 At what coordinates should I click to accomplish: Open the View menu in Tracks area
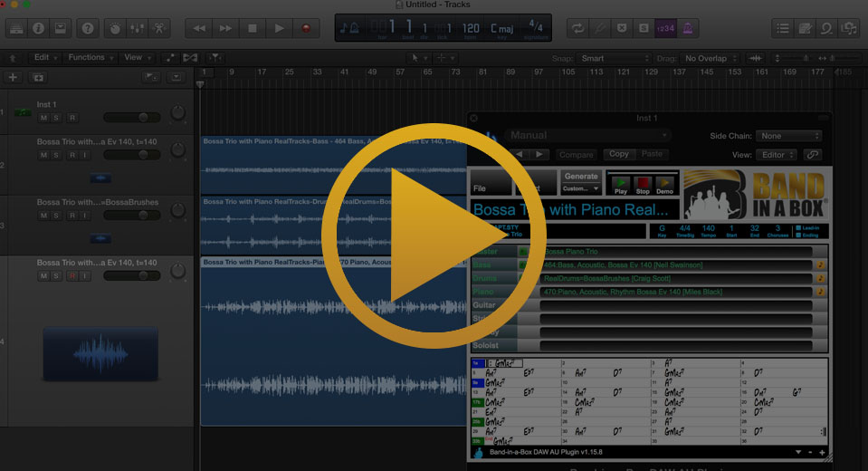[x=138, y=58]
